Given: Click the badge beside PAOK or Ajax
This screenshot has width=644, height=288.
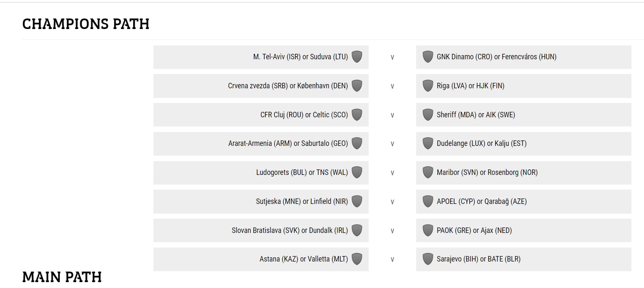Looking at the screenshot, I should point(428,230).
